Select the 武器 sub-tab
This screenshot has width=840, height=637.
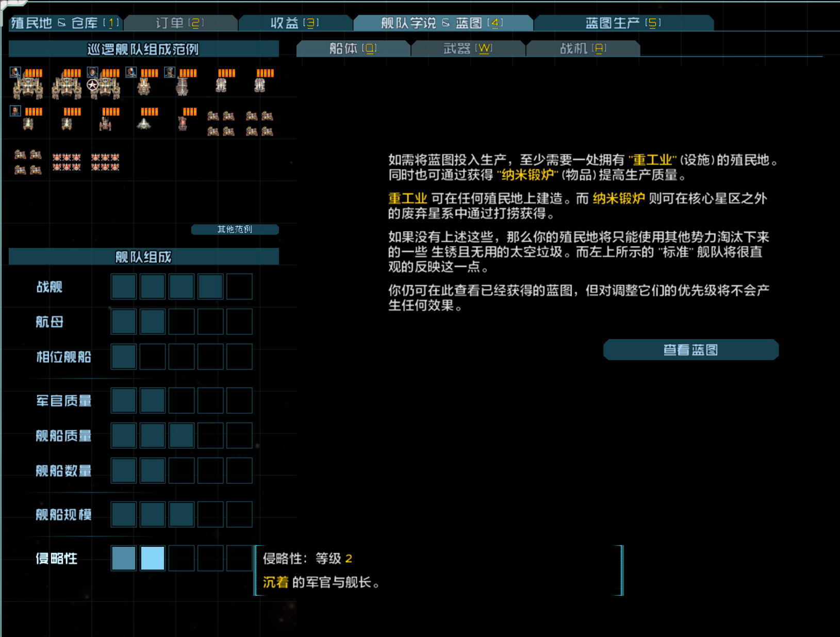click(468, 48)
